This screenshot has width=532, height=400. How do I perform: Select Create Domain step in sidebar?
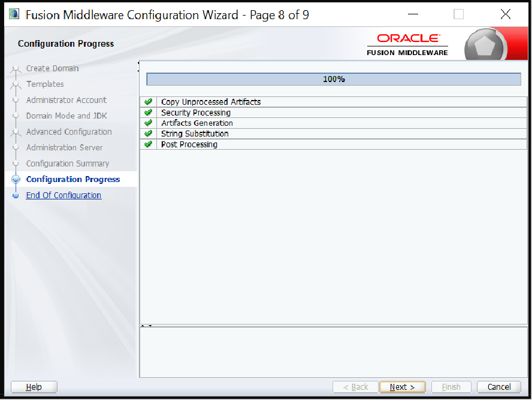(x=52, y=68)
